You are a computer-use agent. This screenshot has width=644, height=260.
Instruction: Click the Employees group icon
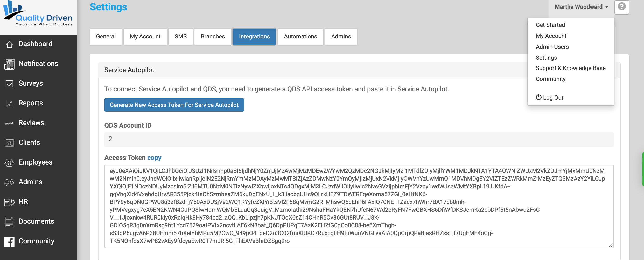(x=9, y=163)
